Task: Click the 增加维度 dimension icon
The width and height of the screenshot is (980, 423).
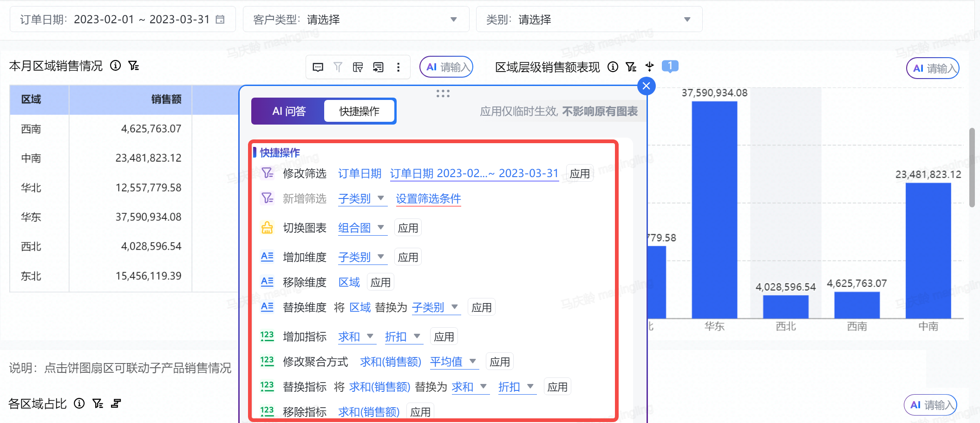Action: [267, 257]
